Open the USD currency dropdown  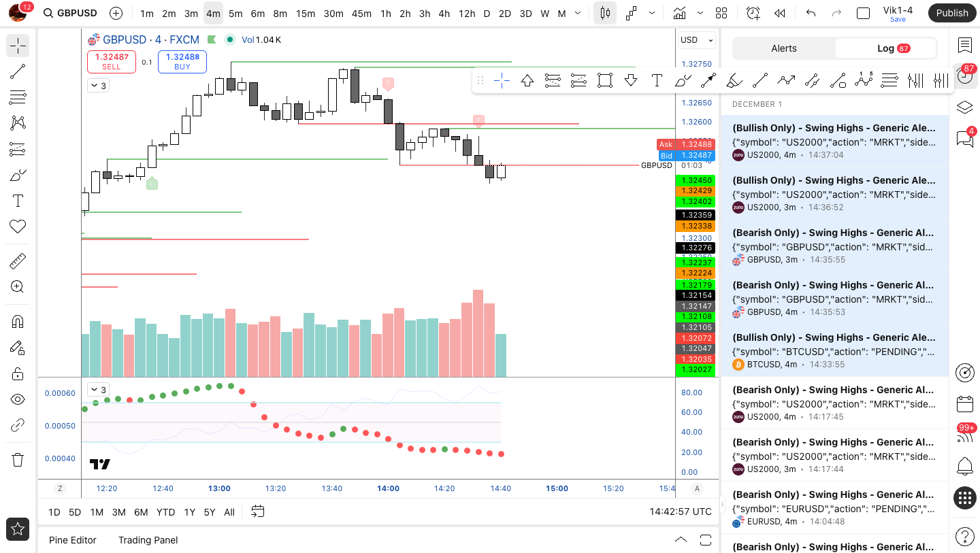click(x=696, y=40)
